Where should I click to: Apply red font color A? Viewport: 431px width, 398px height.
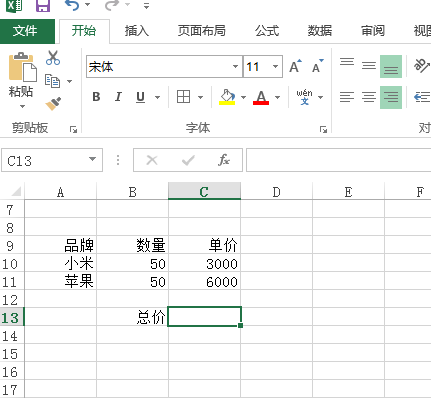(x=261, y=97)
